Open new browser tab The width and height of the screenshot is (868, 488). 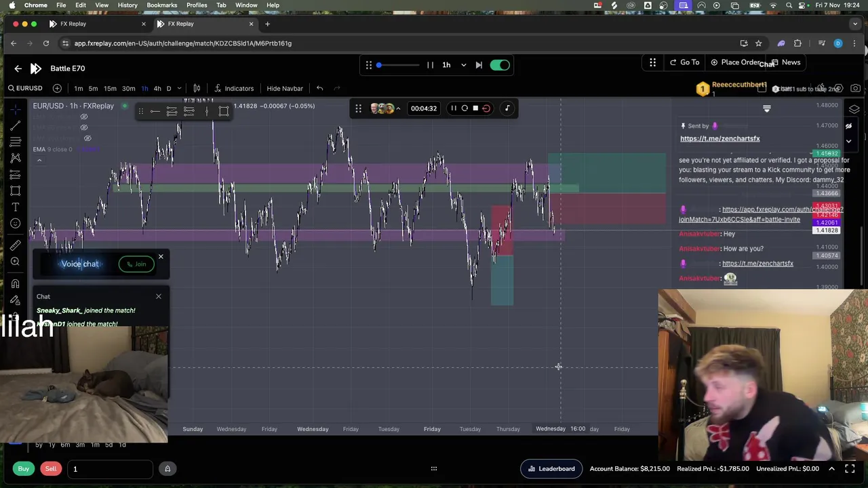(267, 24)
